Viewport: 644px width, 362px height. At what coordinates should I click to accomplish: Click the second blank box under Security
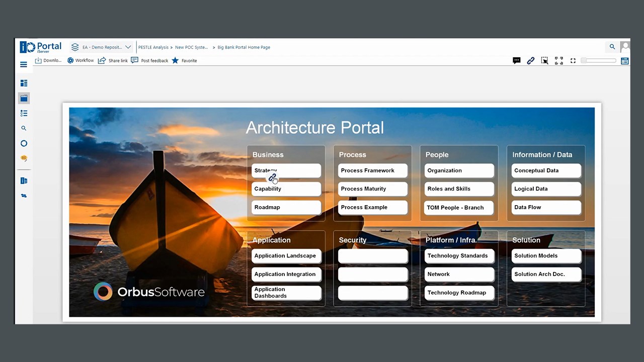(373, 275)
